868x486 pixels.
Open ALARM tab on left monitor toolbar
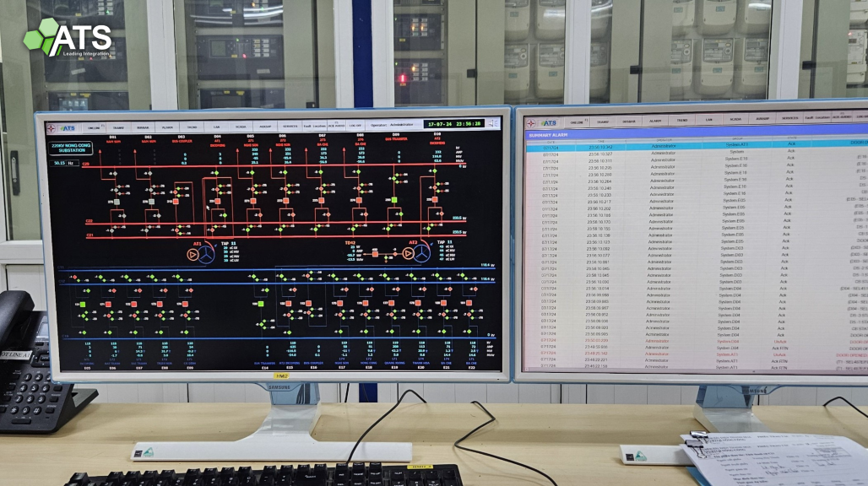tap(167, 127)
